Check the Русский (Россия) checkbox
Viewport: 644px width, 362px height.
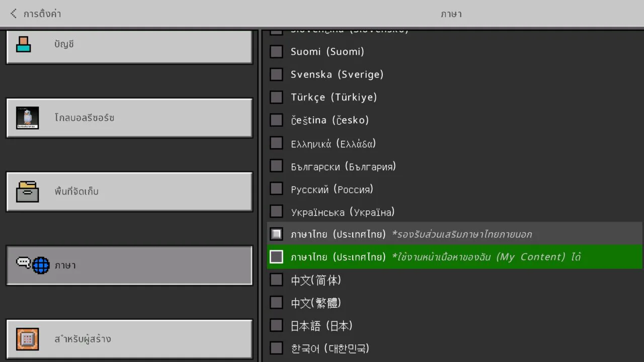coord(276,189)
